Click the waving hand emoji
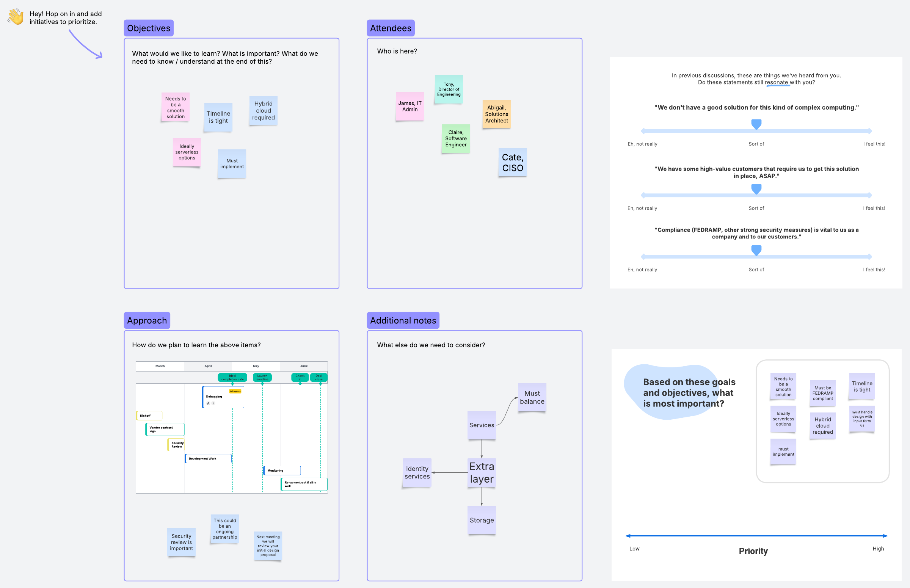910x588 pixels. pyautogui.click(x=16, y=17)
